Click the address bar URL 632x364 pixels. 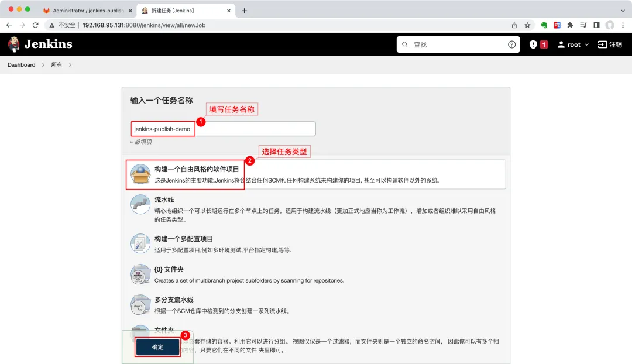(x=144, y=25)
